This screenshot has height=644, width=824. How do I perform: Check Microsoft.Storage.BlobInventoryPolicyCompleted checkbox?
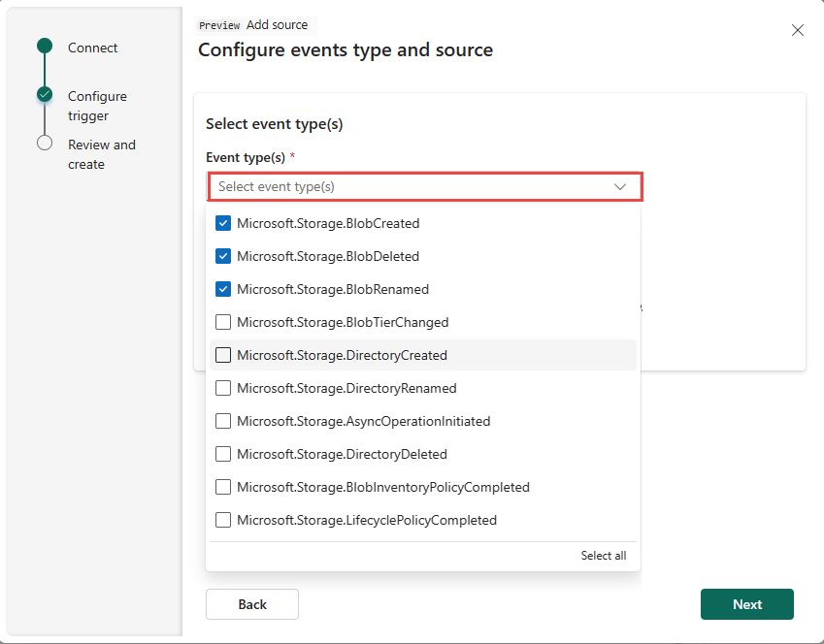[x=223, y=487]
